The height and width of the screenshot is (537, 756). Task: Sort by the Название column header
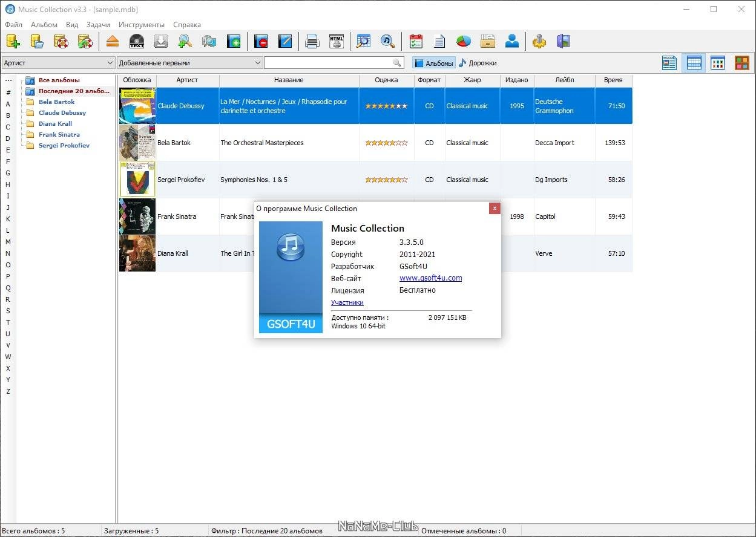point(289,80)
